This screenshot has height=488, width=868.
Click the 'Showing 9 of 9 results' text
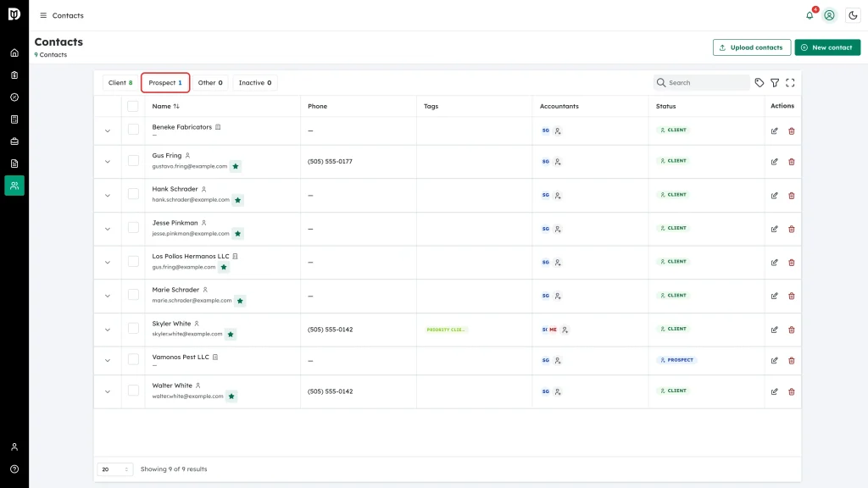click(174, 469)
